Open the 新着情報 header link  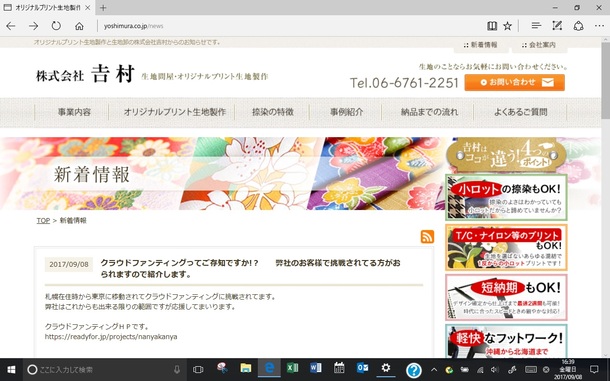click(481, 45)
